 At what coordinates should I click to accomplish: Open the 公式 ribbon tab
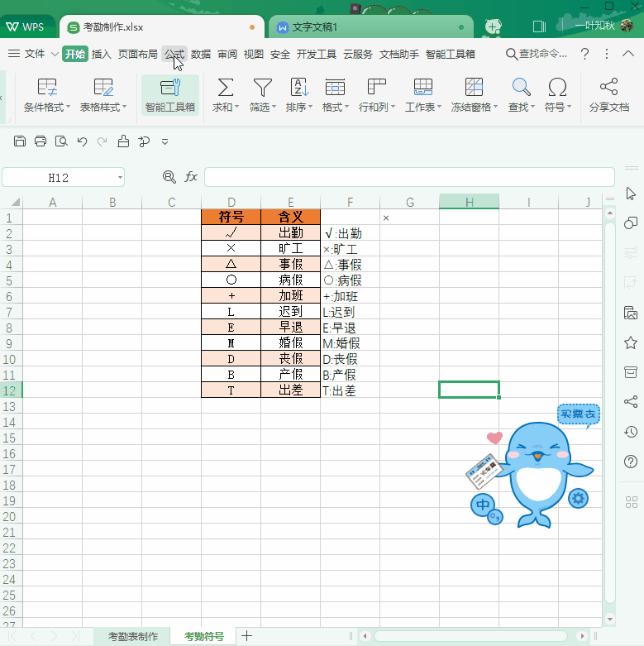[174, 54]
